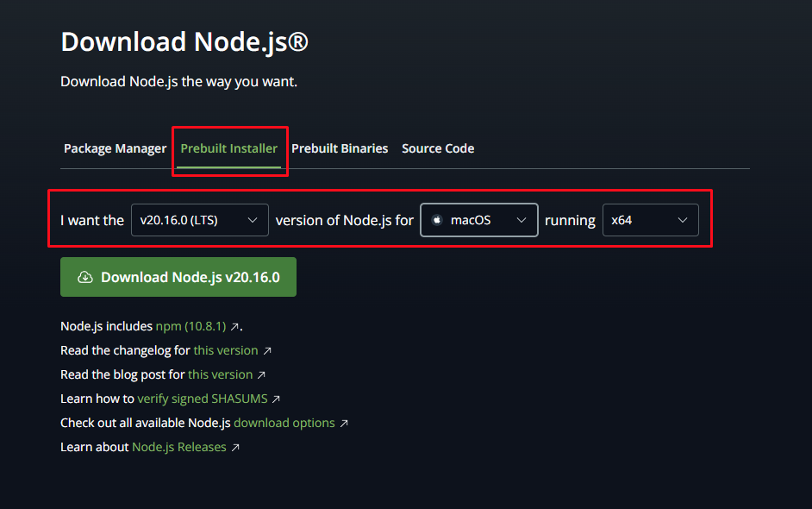Click external arrow icon after download options

point(344,424)
